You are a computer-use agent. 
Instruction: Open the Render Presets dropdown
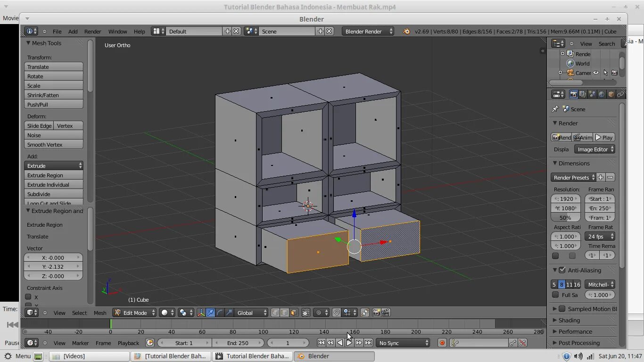573,177
